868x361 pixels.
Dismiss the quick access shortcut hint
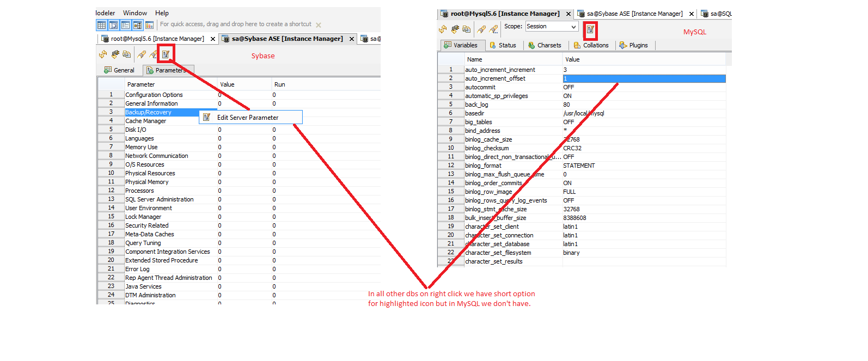click(x=319, y=25)
